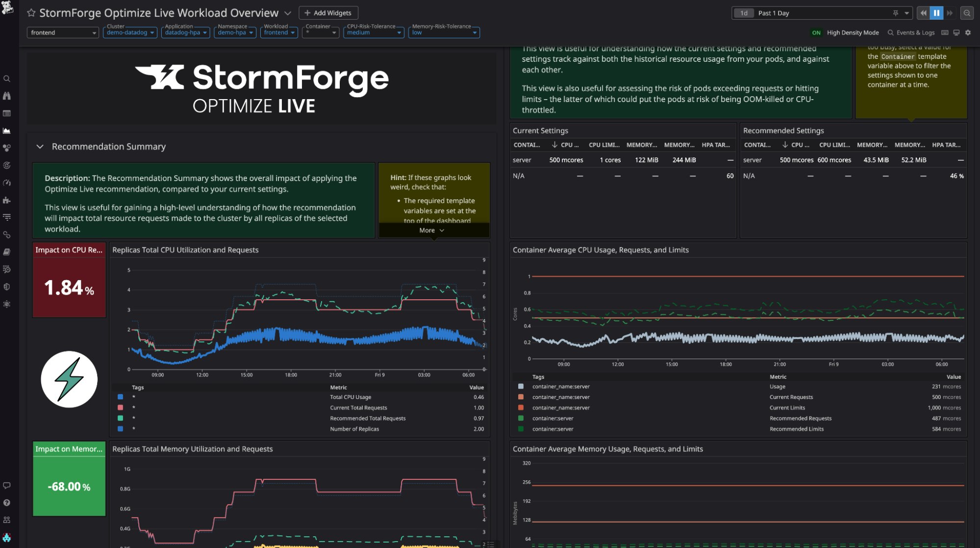Show keyboard shortcuts via the keyboard icon

click(945, 32)
